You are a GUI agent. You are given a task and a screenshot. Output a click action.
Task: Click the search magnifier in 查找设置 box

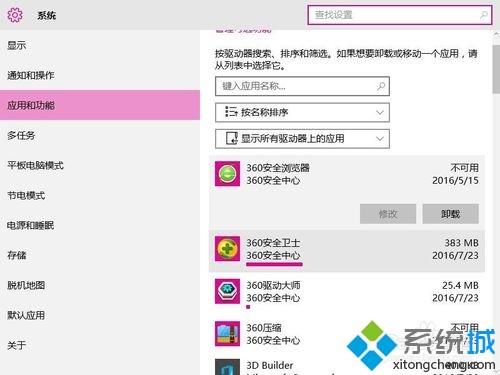pyautogui.click(x=484, y=15)
